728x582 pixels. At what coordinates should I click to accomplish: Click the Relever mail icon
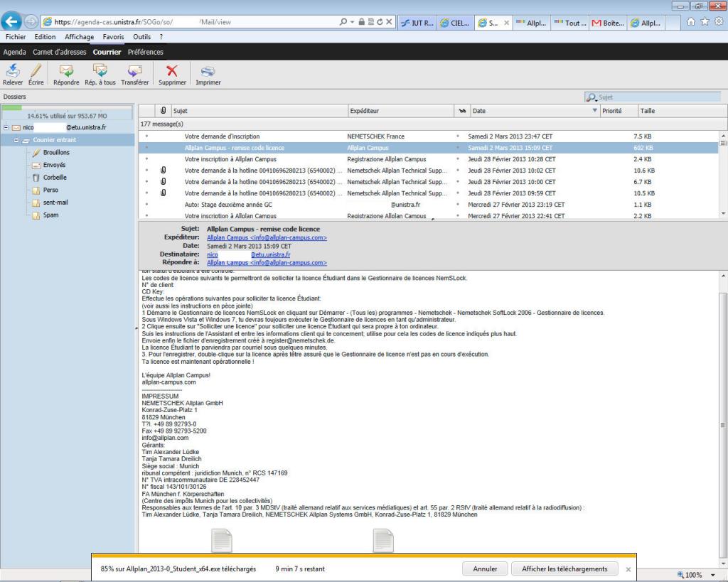(13, 70)
